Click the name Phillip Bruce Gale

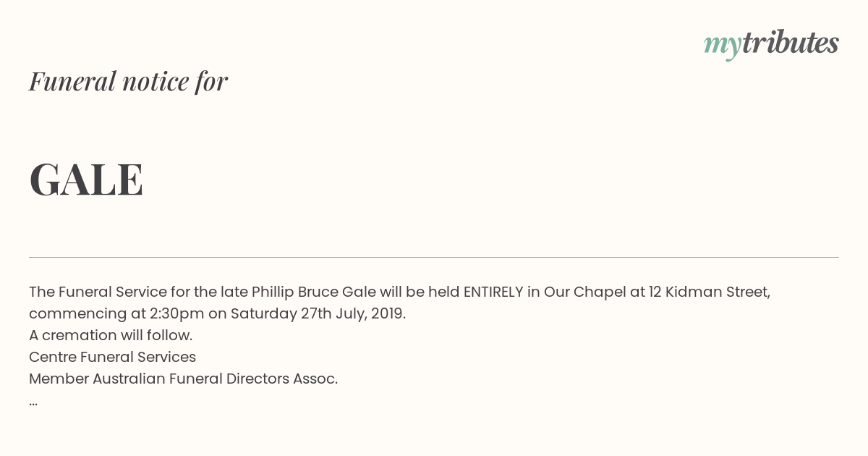click(x=314, y=292)
